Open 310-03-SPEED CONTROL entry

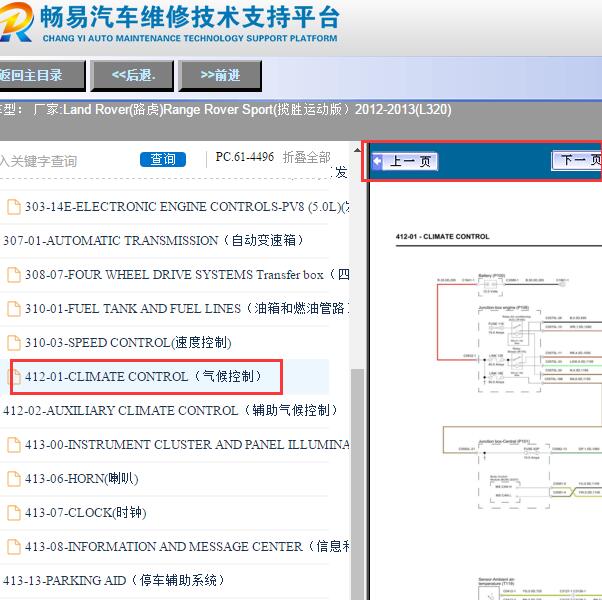tap(128, 342)
